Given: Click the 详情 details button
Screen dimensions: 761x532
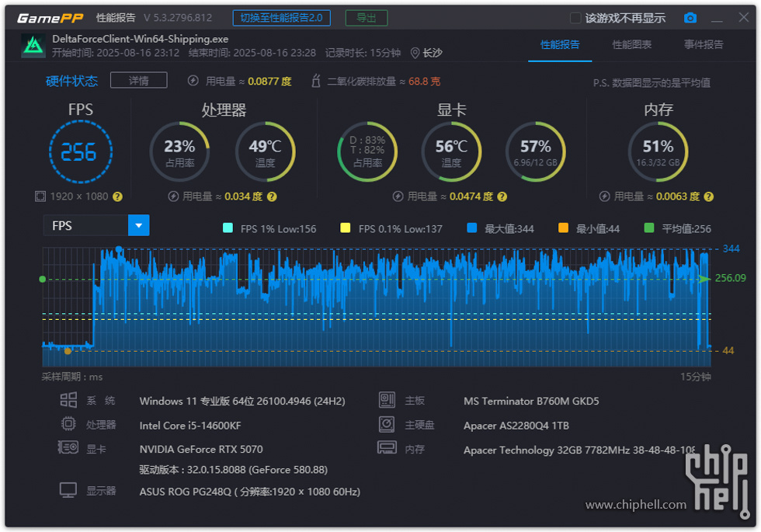Looking at the screenshot, I should pyautogui.click(x=139, y=80).
